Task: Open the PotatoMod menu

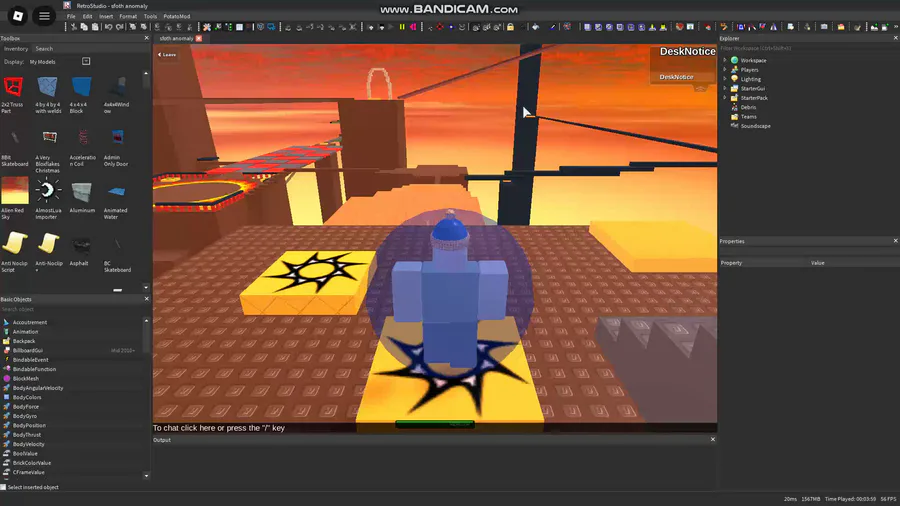Action: tap(177, 17)
